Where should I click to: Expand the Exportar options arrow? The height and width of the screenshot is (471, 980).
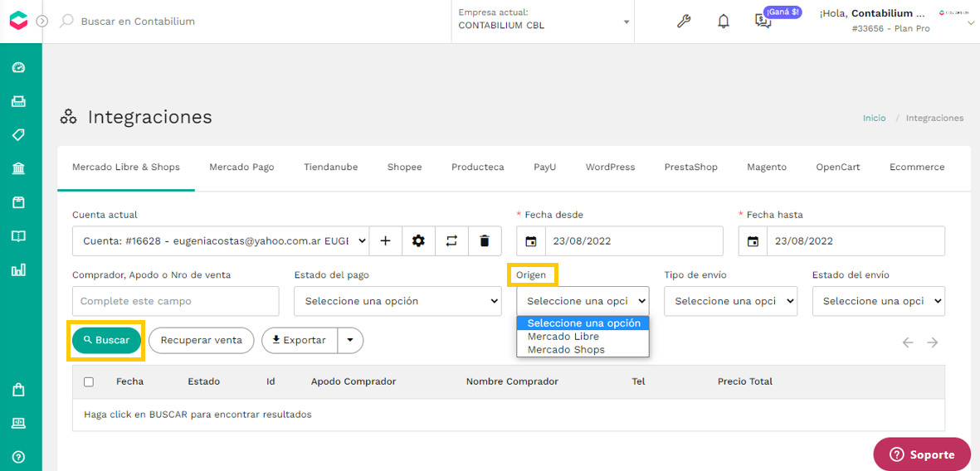351,341
